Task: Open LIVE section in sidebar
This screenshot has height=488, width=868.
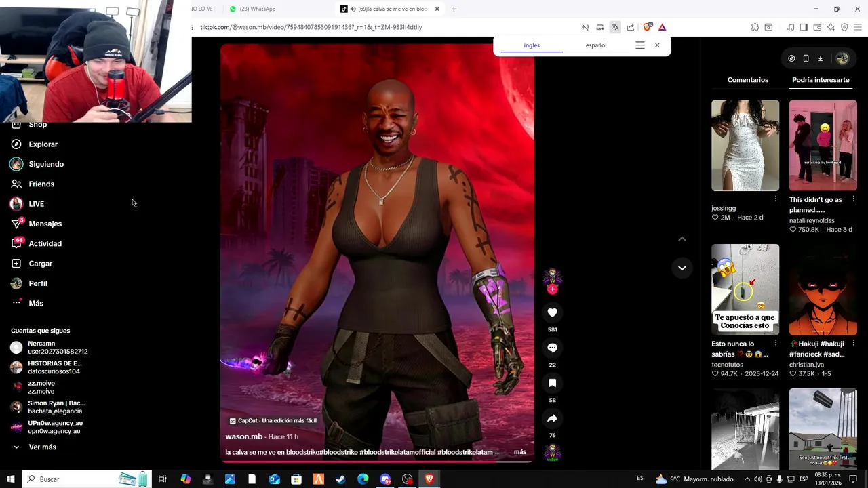Action: click(36, 204)
